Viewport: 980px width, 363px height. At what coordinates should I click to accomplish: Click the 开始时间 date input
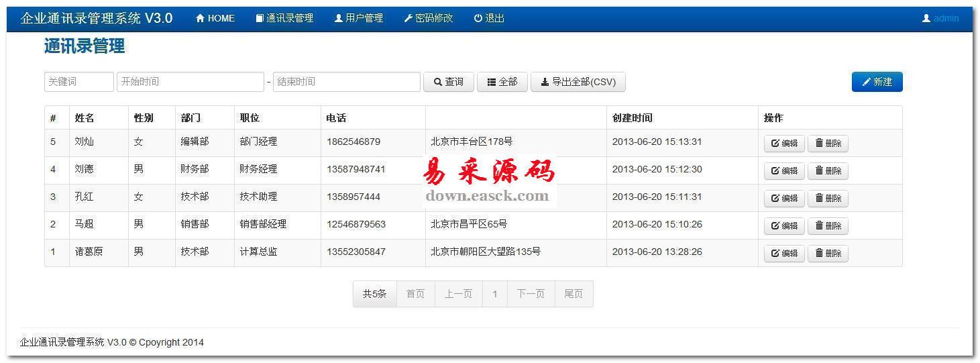(190, 82)
